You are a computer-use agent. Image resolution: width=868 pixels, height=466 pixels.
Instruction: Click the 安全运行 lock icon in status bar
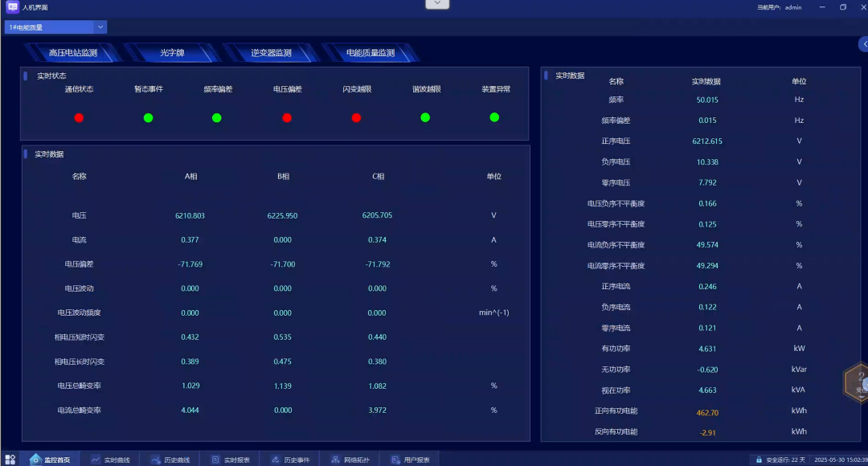pyautogui.click(x=759, y=459)
